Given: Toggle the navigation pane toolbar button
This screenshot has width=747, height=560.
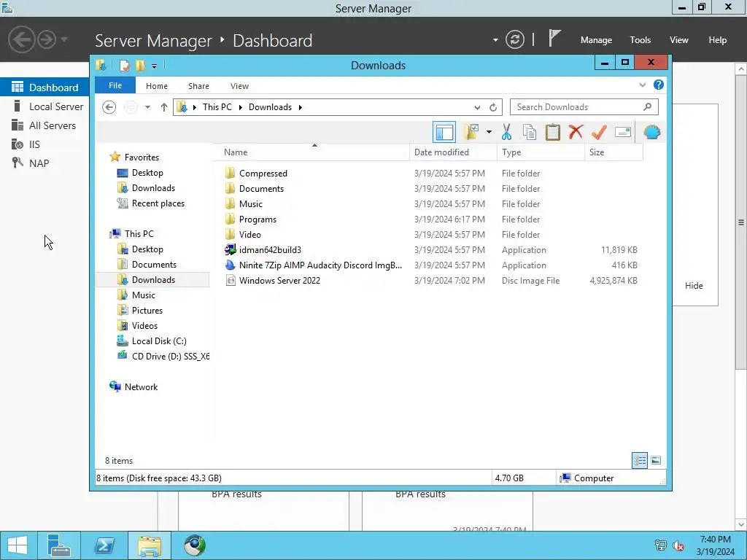Looking at the screenshot, I should (444, 133).
